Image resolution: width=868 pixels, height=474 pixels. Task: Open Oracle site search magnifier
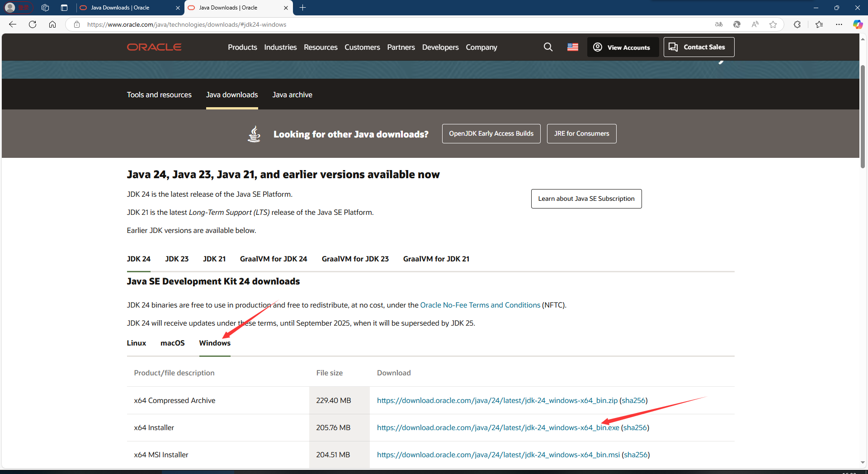[x=548, y=47]
